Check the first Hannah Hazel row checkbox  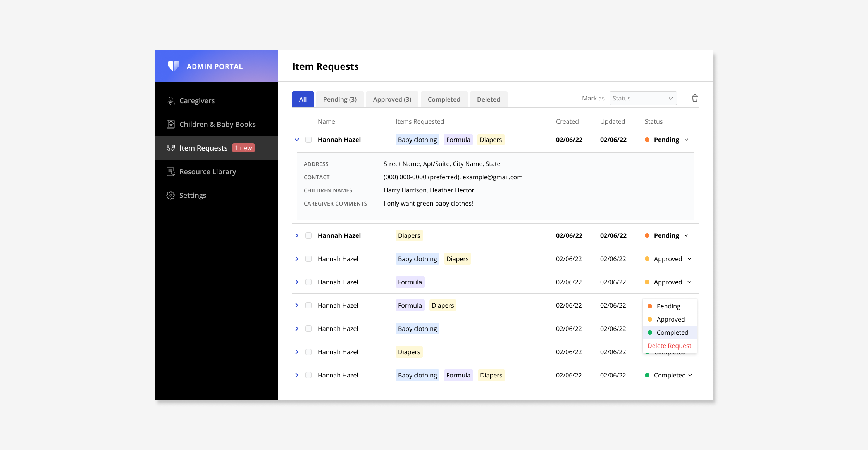(x=308, y=140)
